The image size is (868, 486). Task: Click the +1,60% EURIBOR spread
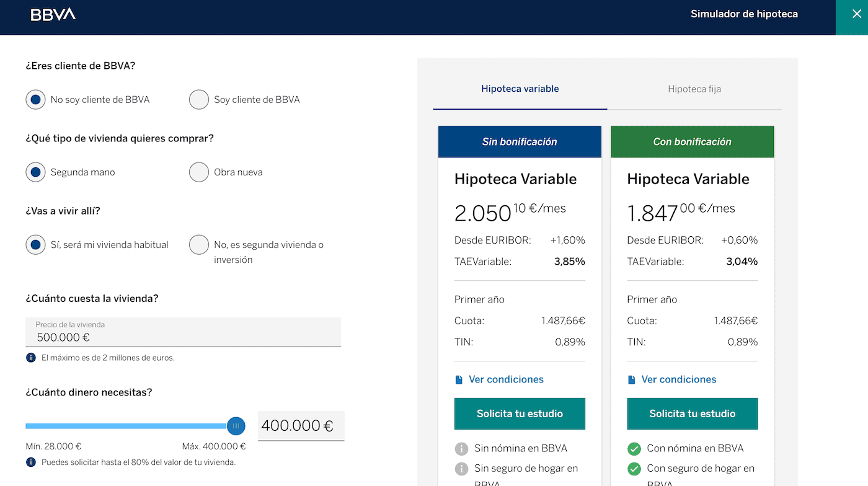pyautogui.click(x=568, y=241)
